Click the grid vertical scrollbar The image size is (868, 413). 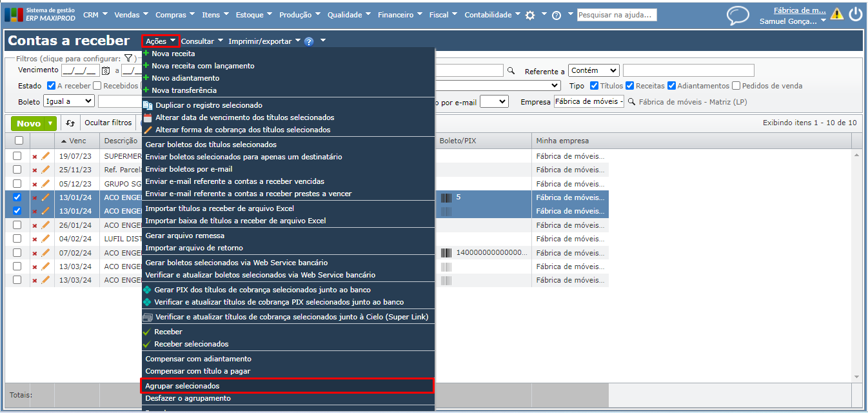(x=857, y=265)
